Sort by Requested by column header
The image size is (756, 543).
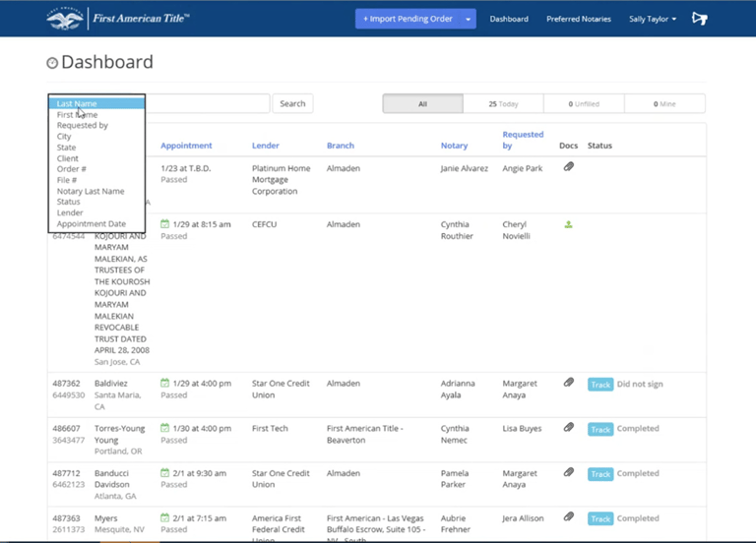523,140
